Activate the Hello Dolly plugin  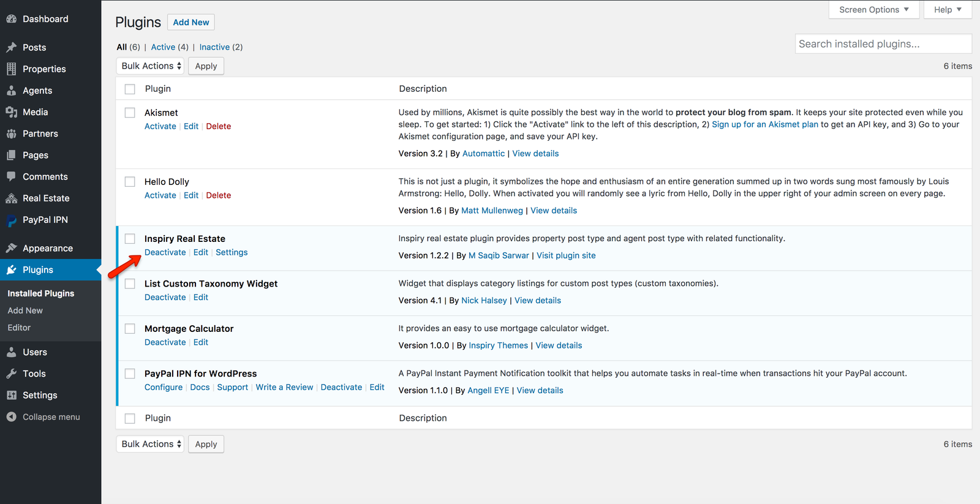(x=160, y=195)
